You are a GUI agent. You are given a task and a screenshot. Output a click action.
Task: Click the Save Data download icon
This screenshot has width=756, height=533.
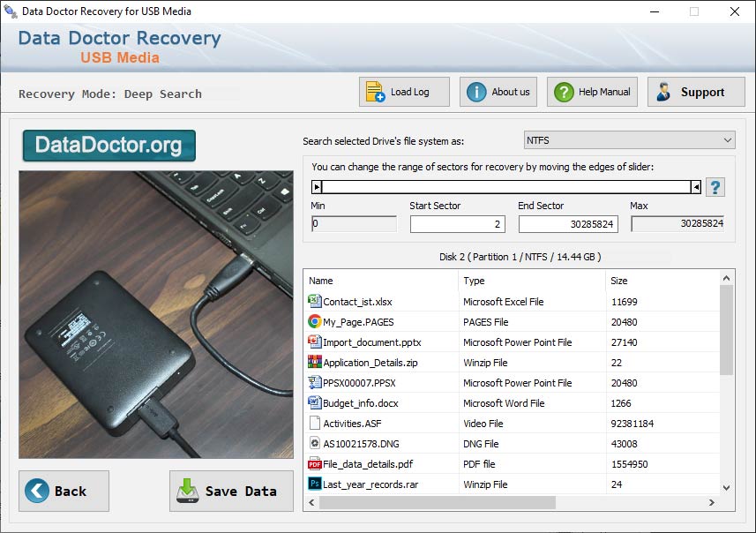pyautogui.click(x=188, y=491)
